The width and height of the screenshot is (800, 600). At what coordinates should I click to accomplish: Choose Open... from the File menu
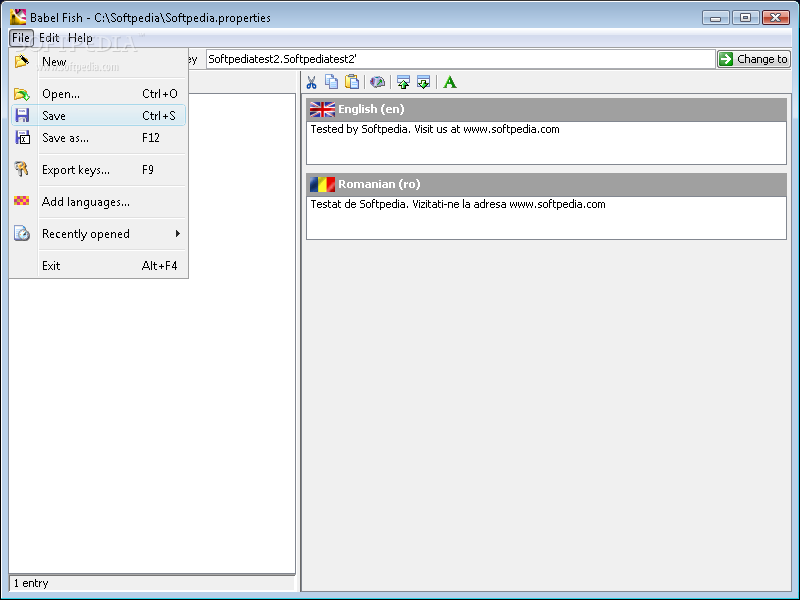coord(99,94)
